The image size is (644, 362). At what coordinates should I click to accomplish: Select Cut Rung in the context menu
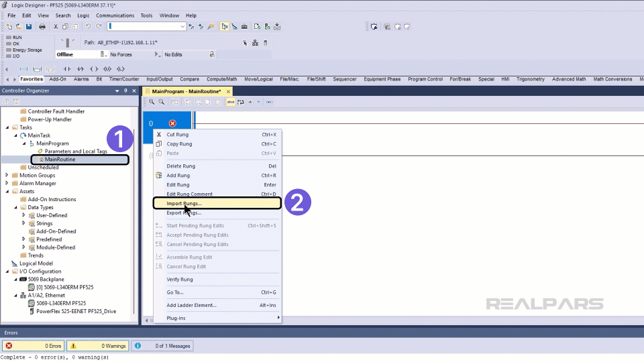[x=217, y=135]
